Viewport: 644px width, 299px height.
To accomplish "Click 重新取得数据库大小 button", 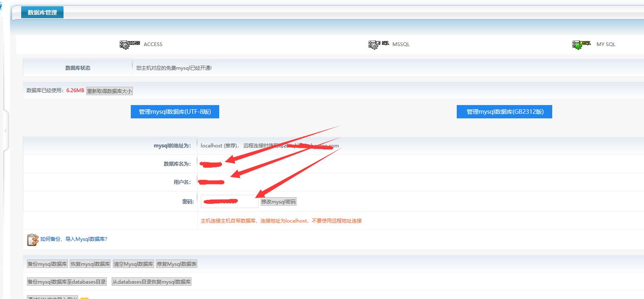I will (x=110, y=91).
